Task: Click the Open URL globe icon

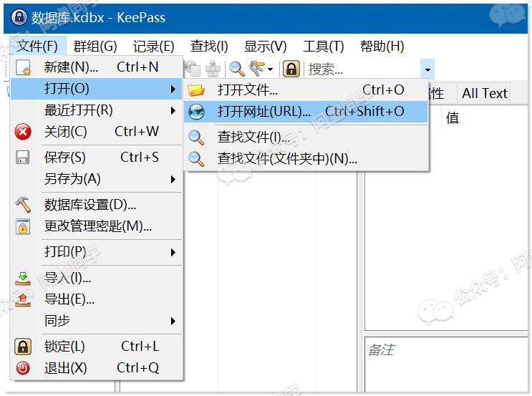Action: point(196,112)
